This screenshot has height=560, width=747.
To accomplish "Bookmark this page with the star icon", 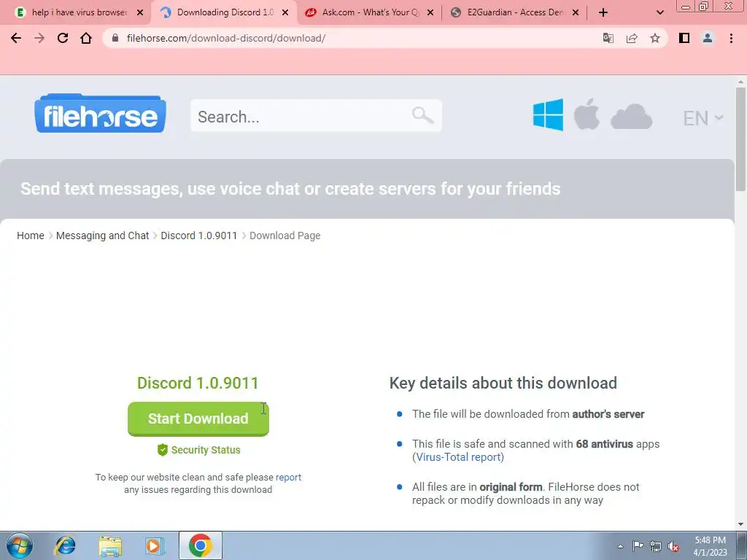I will (655, 38).
